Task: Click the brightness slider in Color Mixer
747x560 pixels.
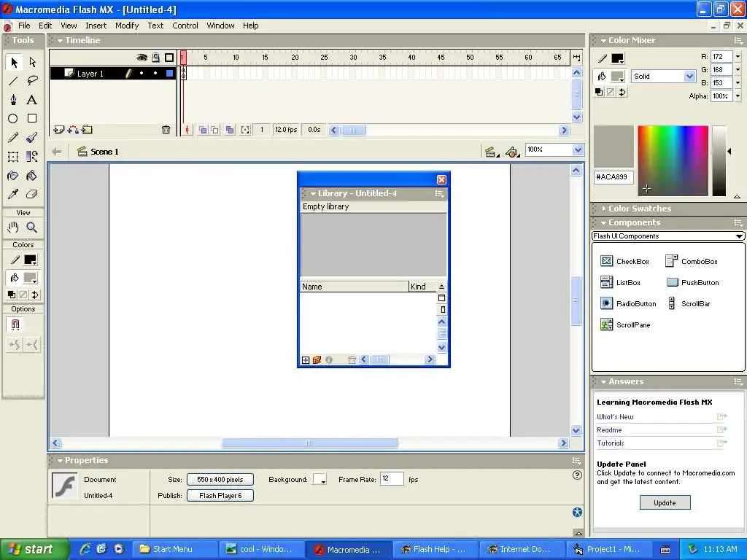Action: click(719, 161)
